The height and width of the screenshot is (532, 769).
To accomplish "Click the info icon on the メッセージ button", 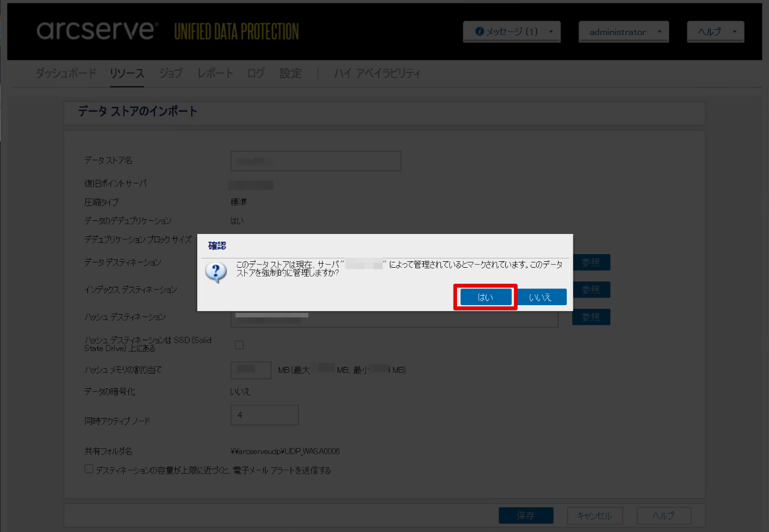I will 480,31.
